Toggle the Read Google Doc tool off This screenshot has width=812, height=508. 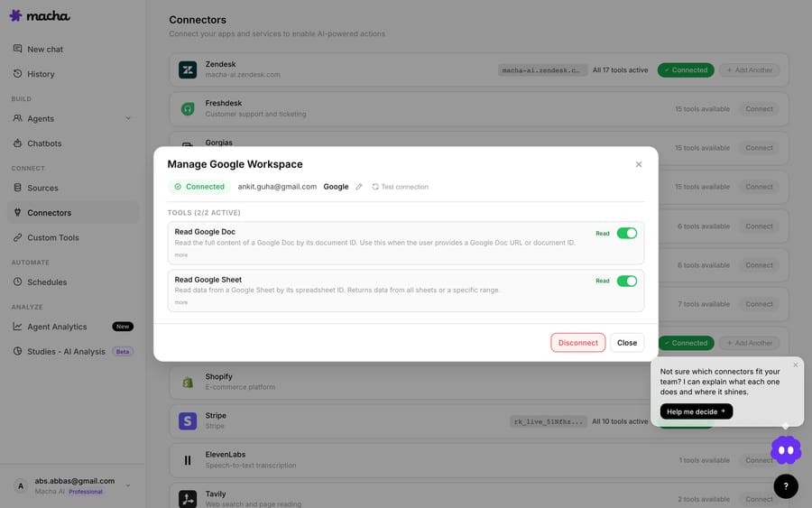[627, 233]
